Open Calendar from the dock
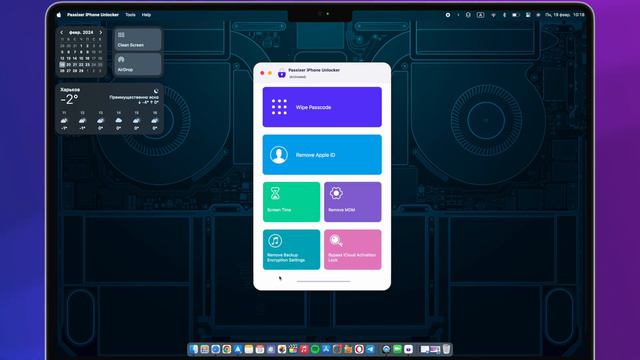 (x=260, y=349)
